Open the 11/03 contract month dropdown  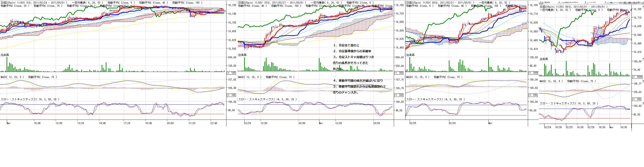606,2
